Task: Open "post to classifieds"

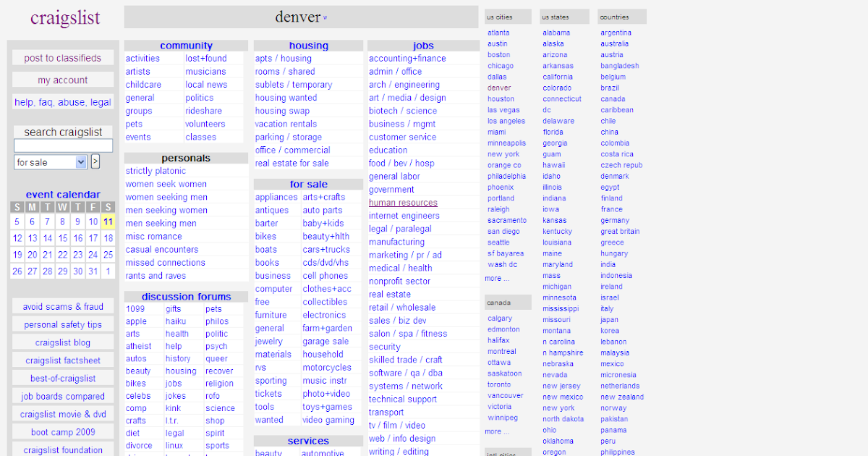Action: (62, 57)
